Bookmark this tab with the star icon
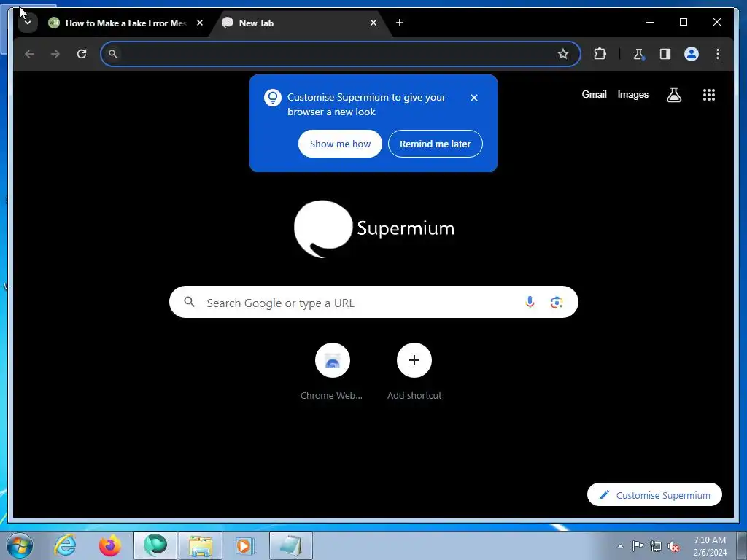 pos(563,54)
